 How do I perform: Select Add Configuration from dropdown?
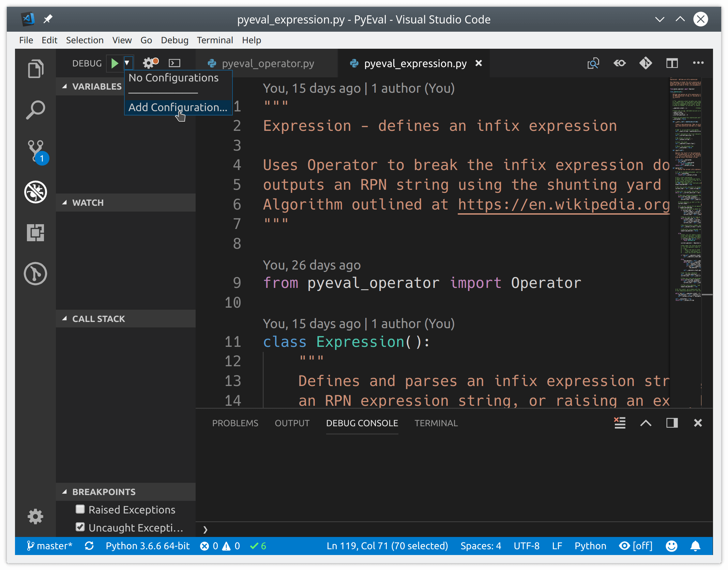pos(177,107)
